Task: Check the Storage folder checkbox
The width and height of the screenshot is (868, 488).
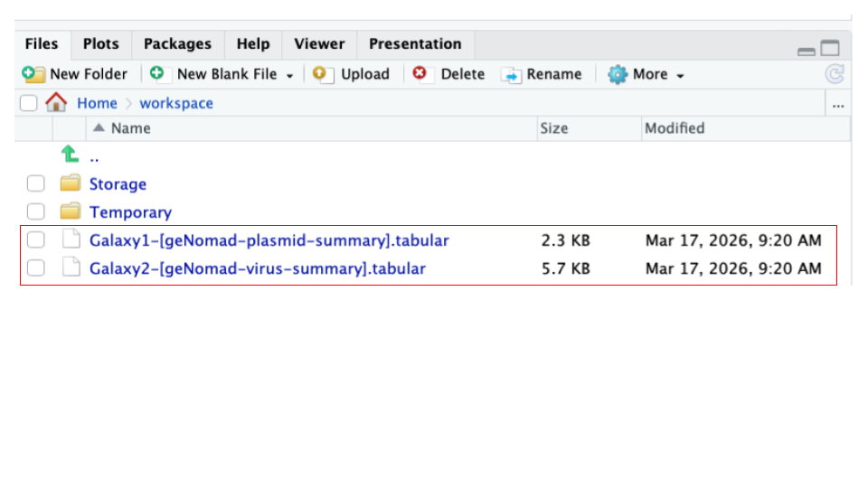Action: point(35,184)
